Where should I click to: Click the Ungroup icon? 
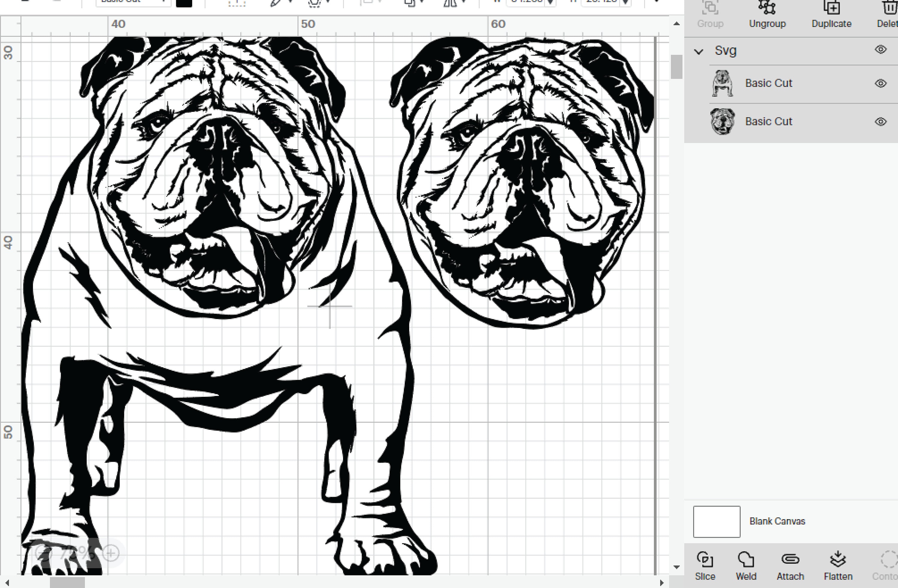(x=767, y=7)
